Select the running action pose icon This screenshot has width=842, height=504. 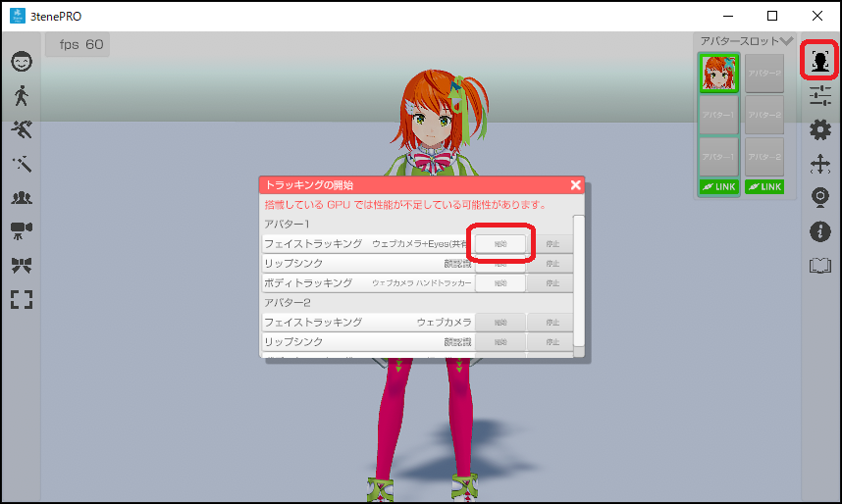pos(22,129)
